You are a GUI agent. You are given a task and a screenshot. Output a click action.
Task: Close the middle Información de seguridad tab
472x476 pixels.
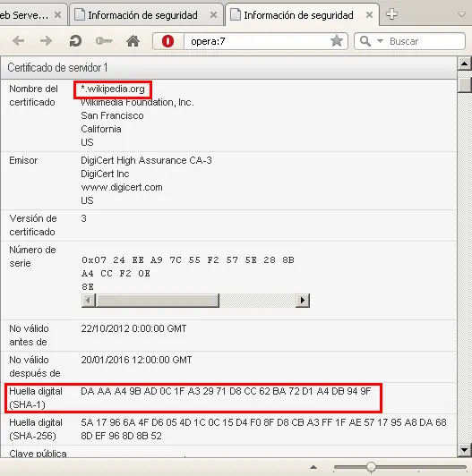point(214,14)
